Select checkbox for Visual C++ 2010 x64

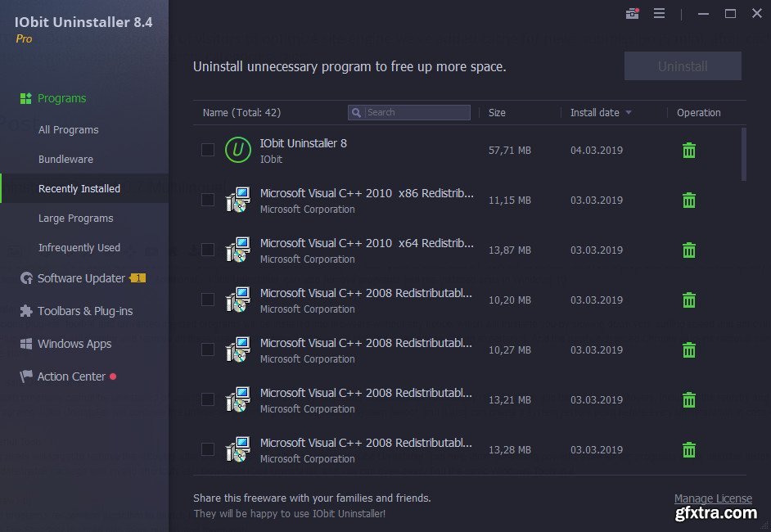click(208, 250)
